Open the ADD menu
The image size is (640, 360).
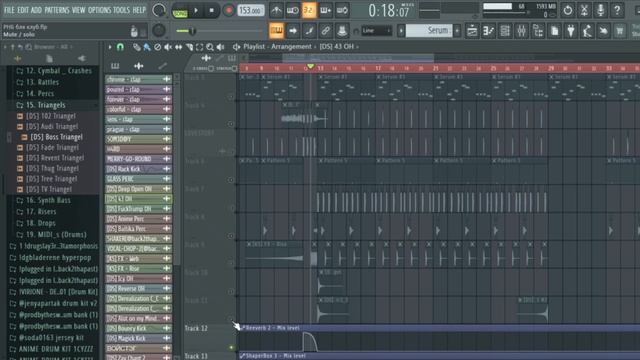pos(36,10)
